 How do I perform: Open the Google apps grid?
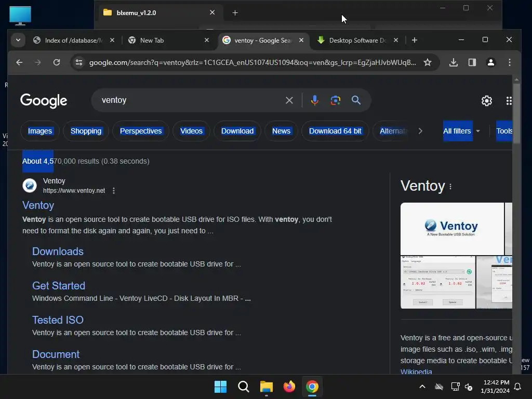click(x=509, y=101)
